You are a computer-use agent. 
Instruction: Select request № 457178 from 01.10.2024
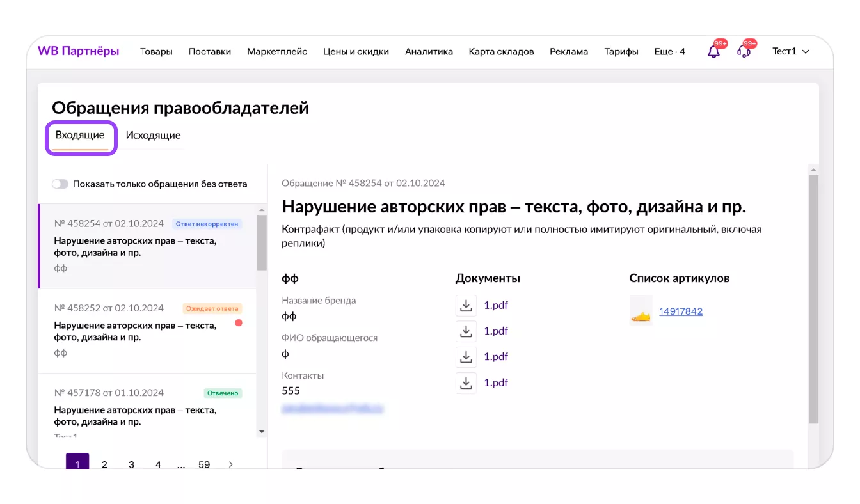(147, 407)
